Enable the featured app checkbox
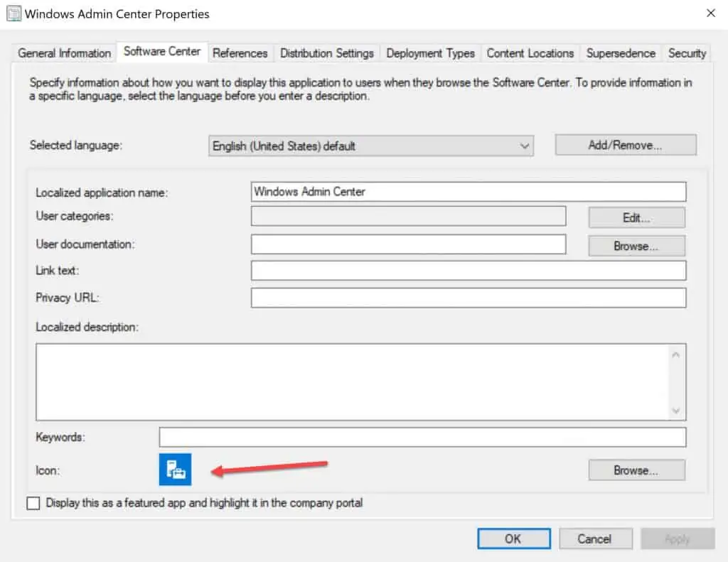 (33, 503)
